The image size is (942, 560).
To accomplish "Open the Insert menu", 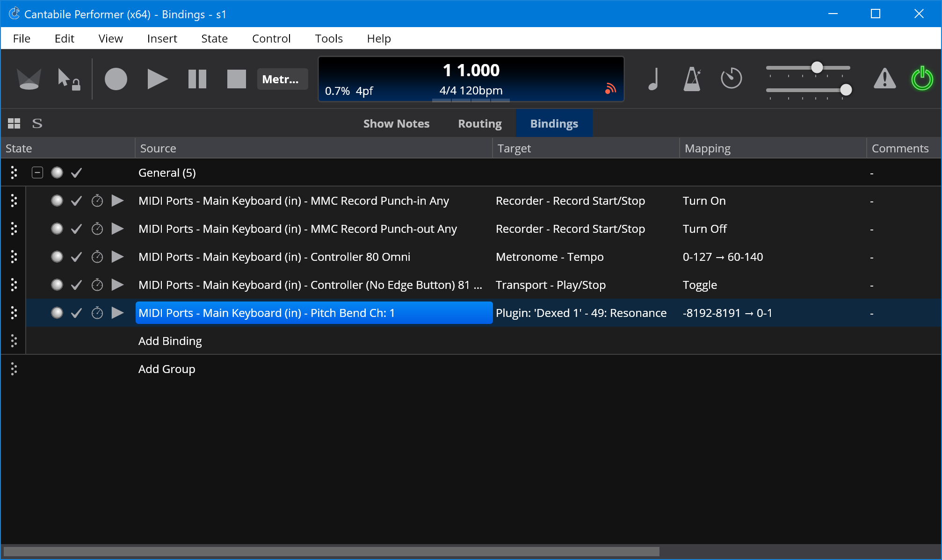I will 162,38.
